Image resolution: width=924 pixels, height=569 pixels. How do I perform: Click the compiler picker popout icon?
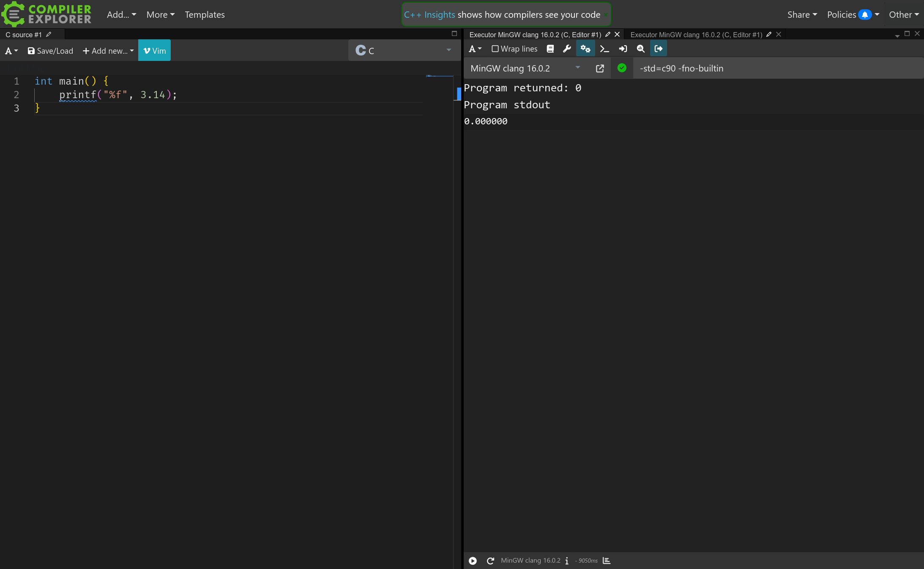pos(600,69)
